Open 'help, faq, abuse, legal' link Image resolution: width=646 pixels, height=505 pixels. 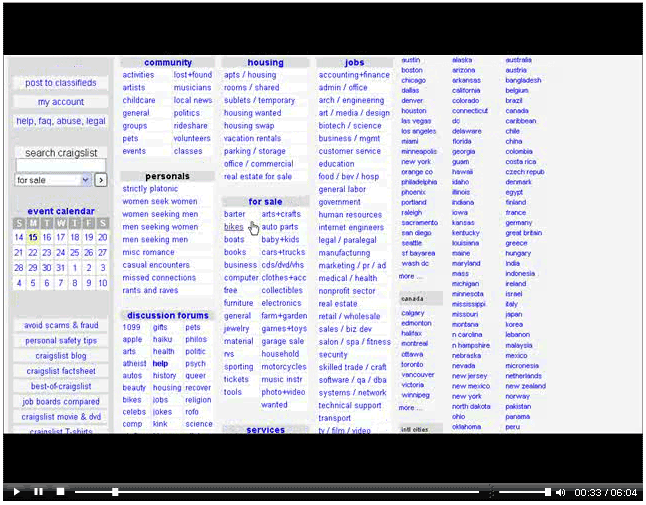tap(61, 121)
